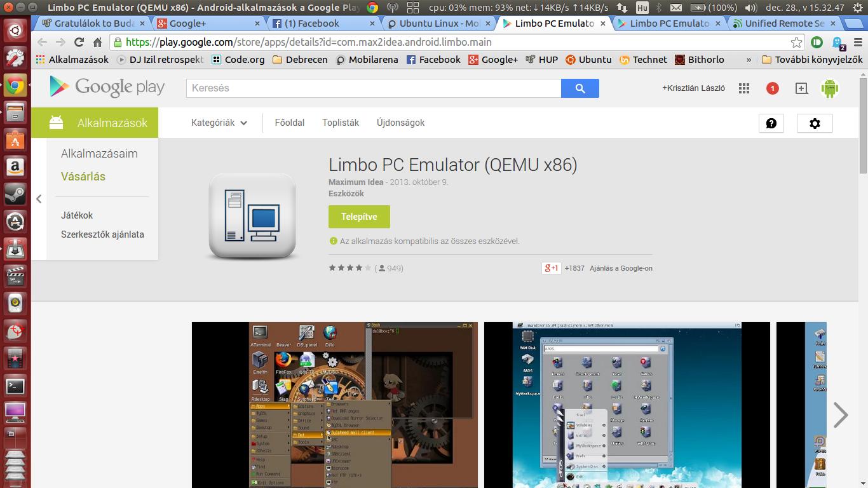
Task: Open the Play Store help question icon
Action: click(771, 123)
